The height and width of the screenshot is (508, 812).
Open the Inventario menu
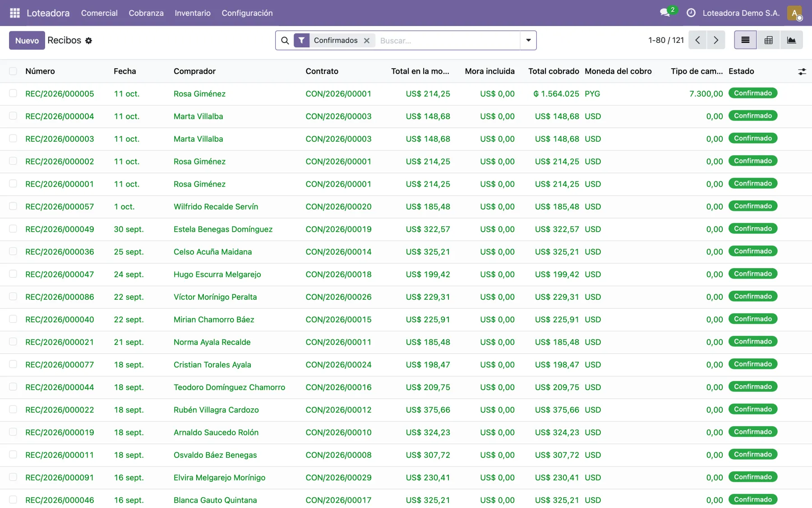pyautogui.click(x=193, y=13)
